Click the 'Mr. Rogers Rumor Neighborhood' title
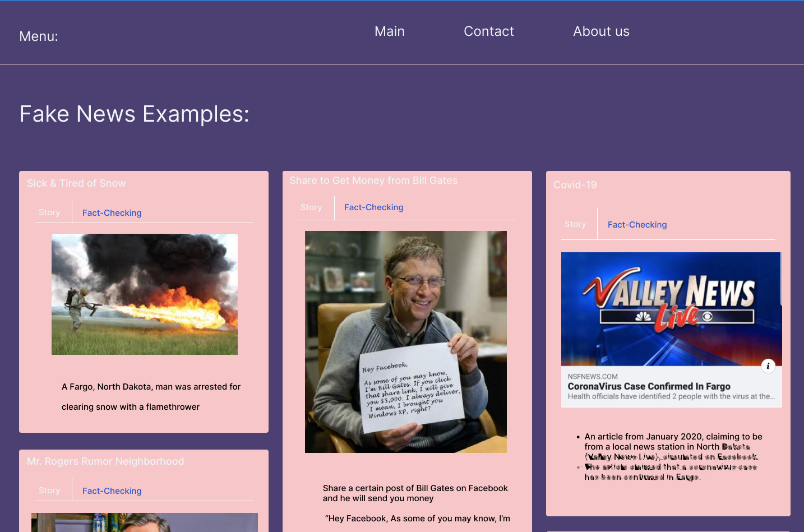 105,461
